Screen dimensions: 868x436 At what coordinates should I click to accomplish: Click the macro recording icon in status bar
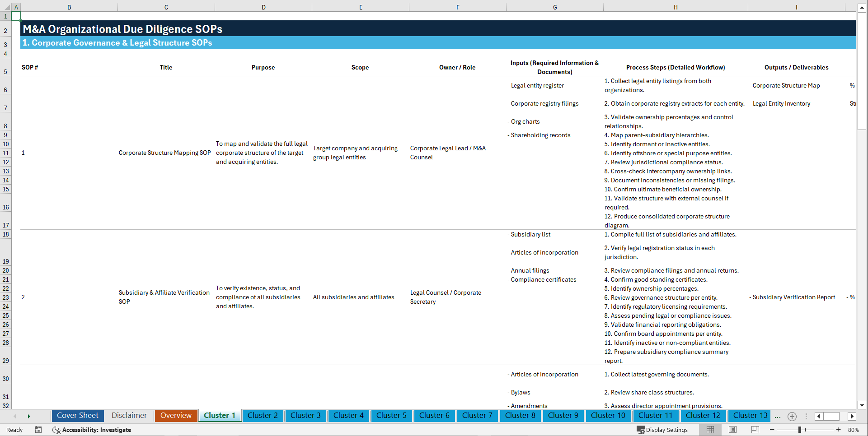click(x=38, y=430)
